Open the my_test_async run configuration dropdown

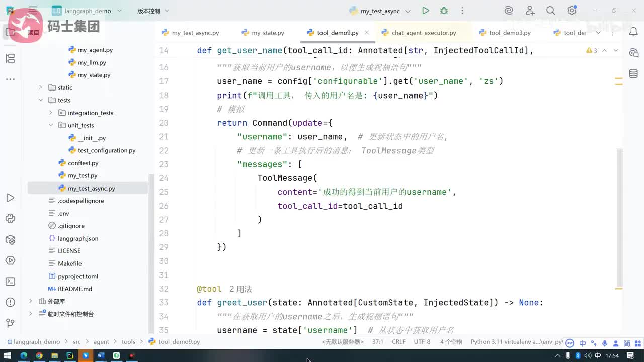380,11
